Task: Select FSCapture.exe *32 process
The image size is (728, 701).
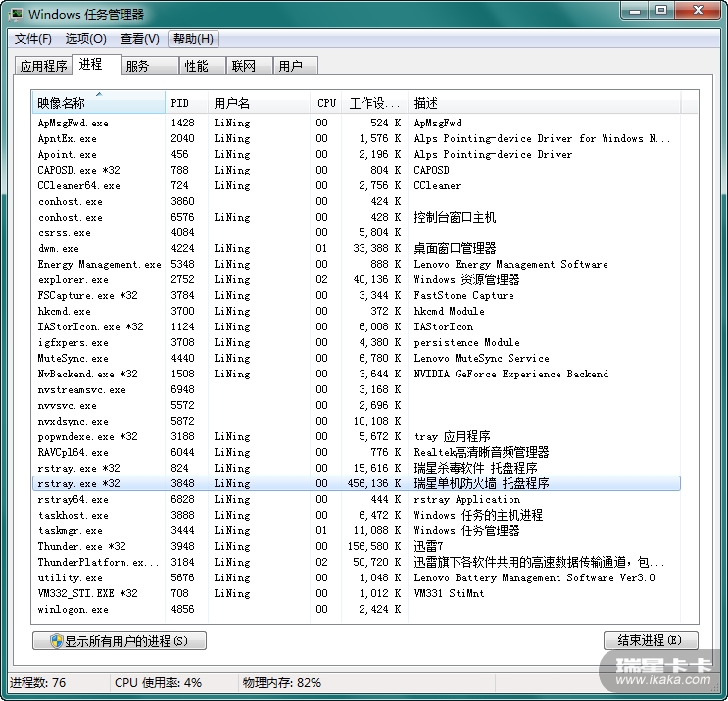Action: point(357,295)
